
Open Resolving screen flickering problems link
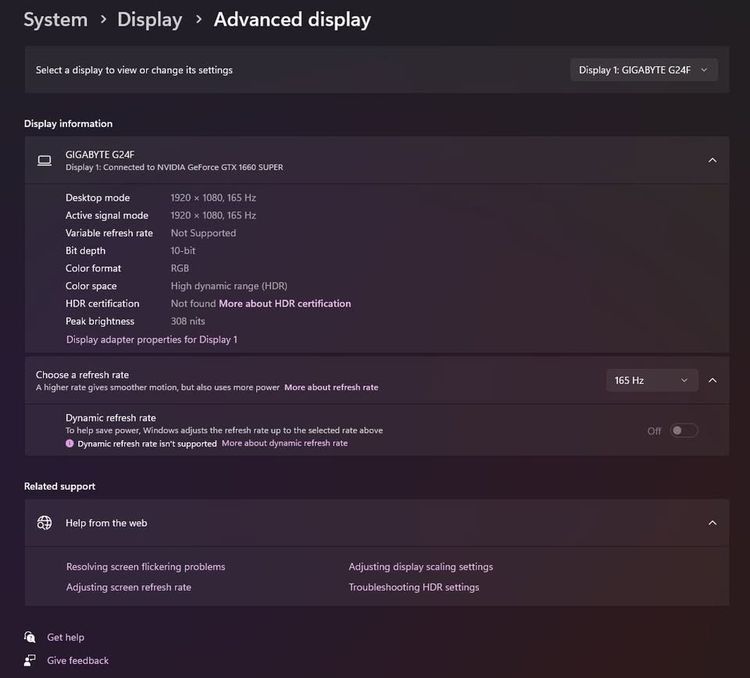click(x=145, y=567)
